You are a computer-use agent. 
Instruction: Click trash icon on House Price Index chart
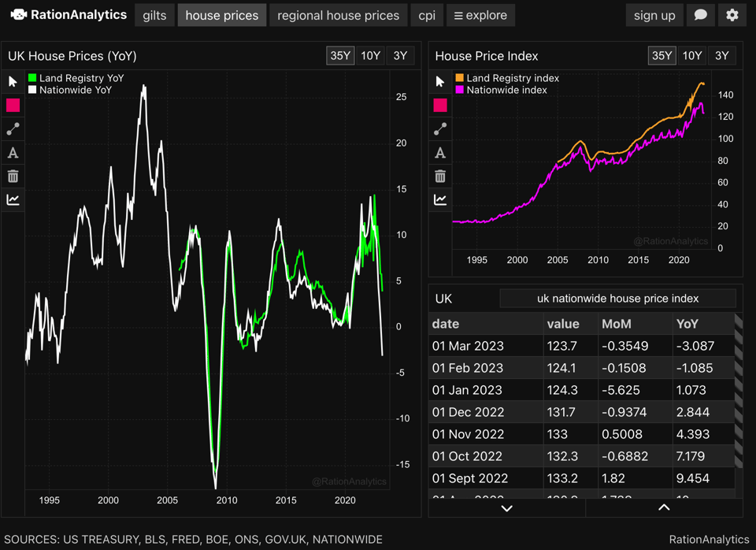pos(440,177)
